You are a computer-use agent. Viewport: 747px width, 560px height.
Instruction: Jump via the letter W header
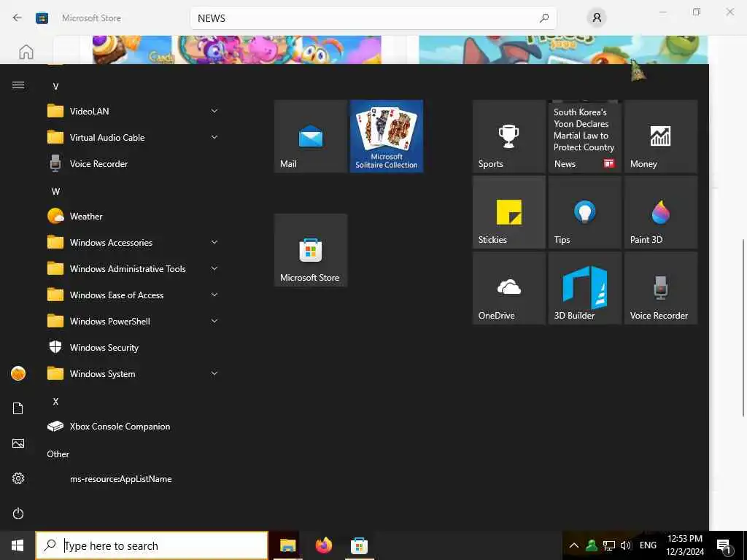click(x=55, y=192)
